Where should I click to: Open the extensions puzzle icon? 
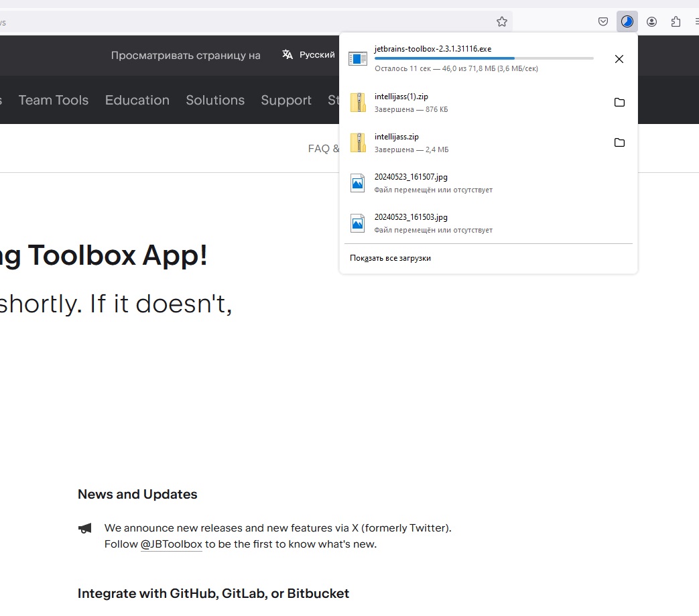(676, 21)
